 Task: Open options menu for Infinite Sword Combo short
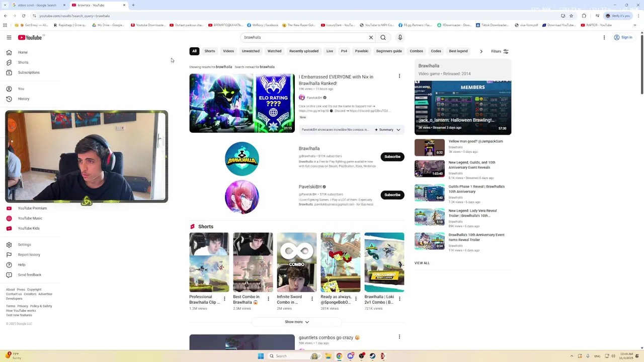[x=312, y=299]
